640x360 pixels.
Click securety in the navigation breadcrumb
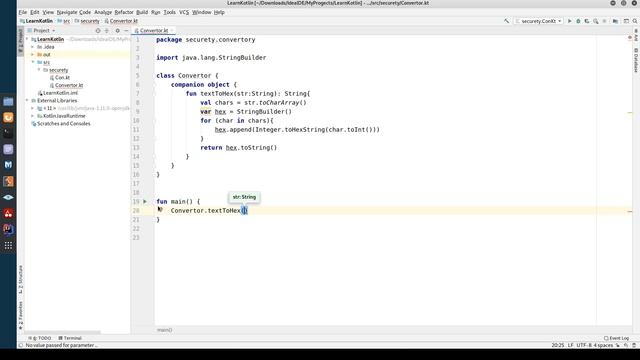point(87,21)
